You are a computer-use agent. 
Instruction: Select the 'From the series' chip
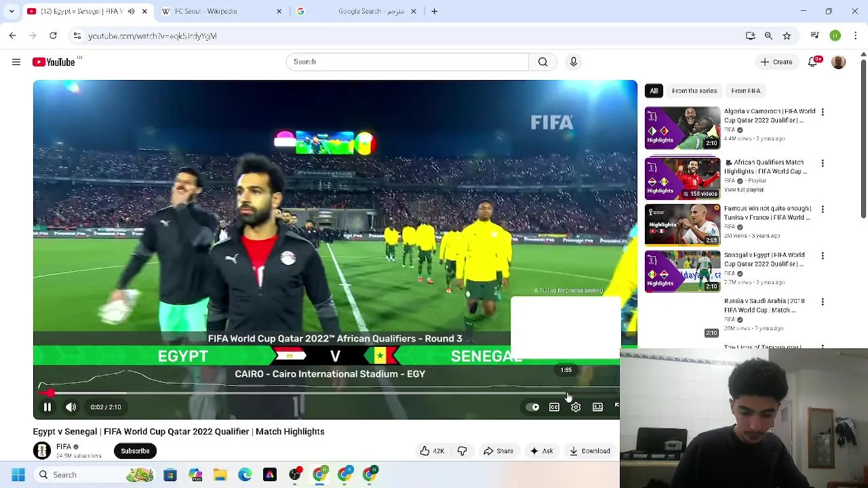click(694, 91)
